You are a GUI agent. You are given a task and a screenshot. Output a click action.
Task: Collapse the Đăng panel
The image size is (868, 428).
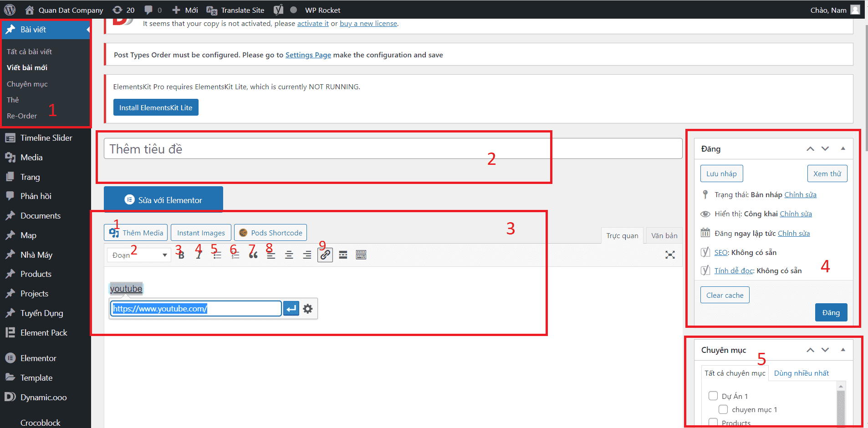843,148
